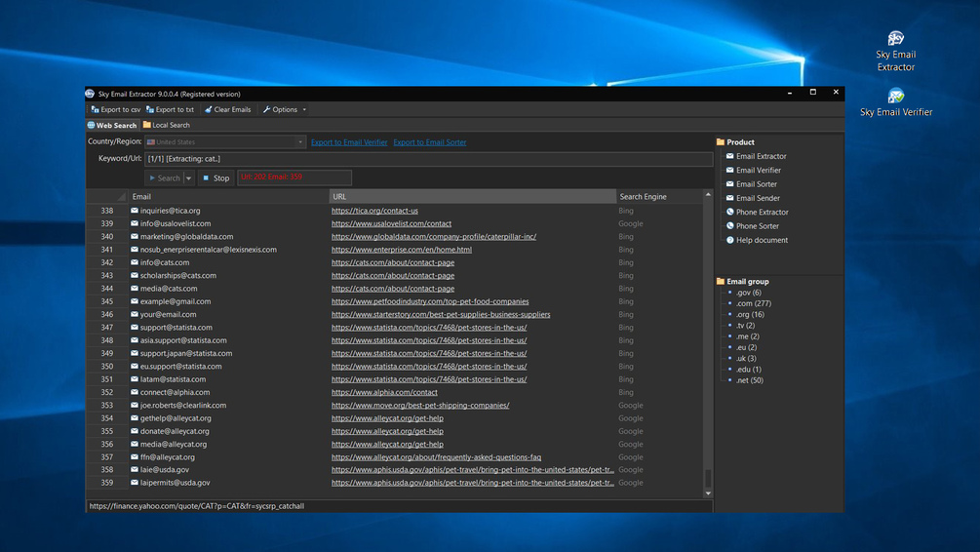Select .me (2) email group

pyautogui.click(x=747, y=336)
